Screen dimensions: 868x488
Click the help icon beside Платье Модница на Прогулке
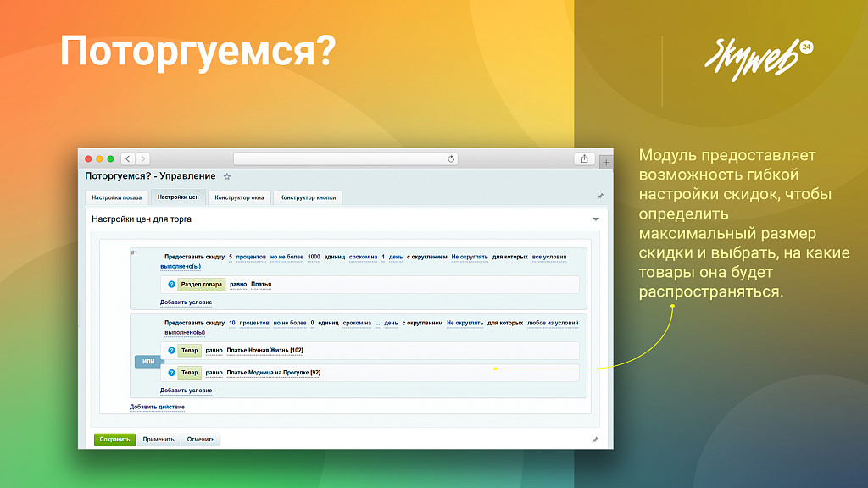(x=171, y=373)
